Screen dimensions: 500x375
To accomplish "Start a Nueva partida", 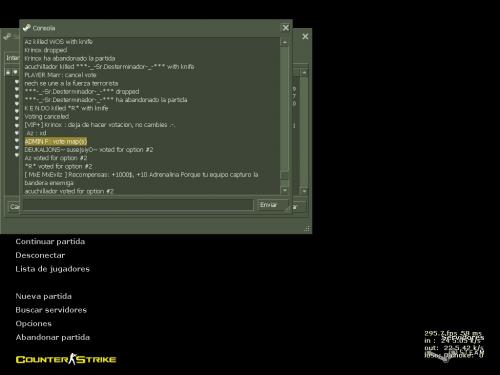I will [x=43, y=296].
